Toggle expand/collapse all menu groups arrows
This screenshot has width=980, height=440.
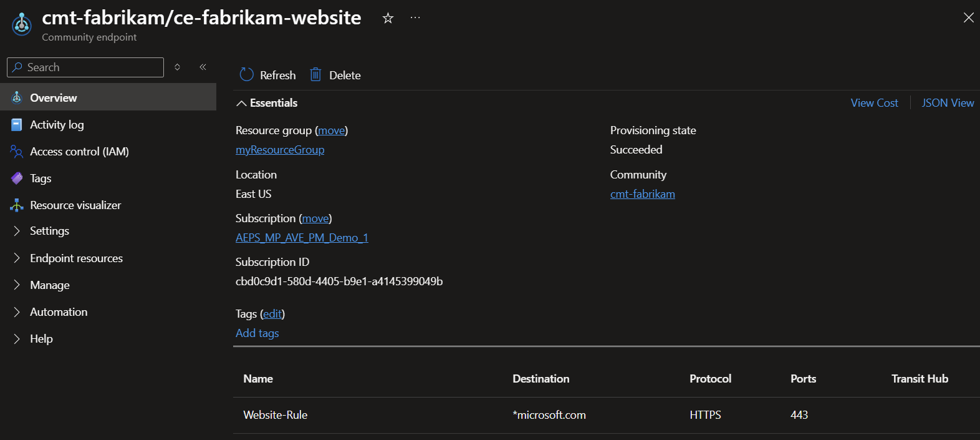coord(177,67)
